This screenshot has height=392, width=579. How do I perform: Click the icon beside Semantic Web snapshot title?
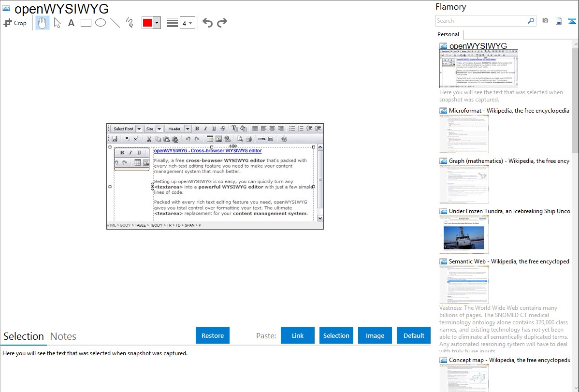(443, 261)
